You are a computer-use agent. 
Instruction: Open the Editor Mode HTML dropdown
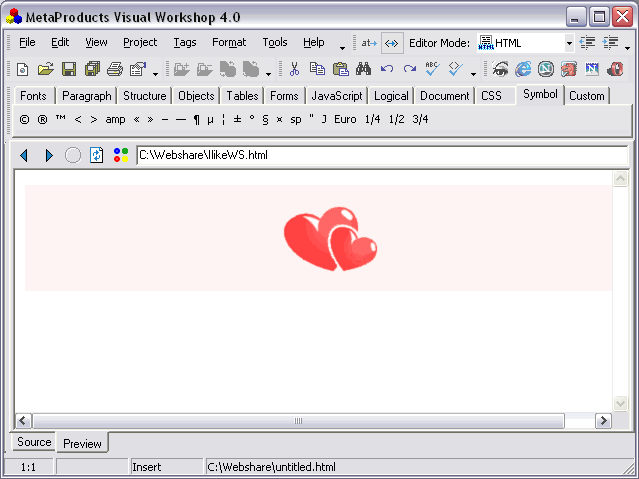[569, 43]
